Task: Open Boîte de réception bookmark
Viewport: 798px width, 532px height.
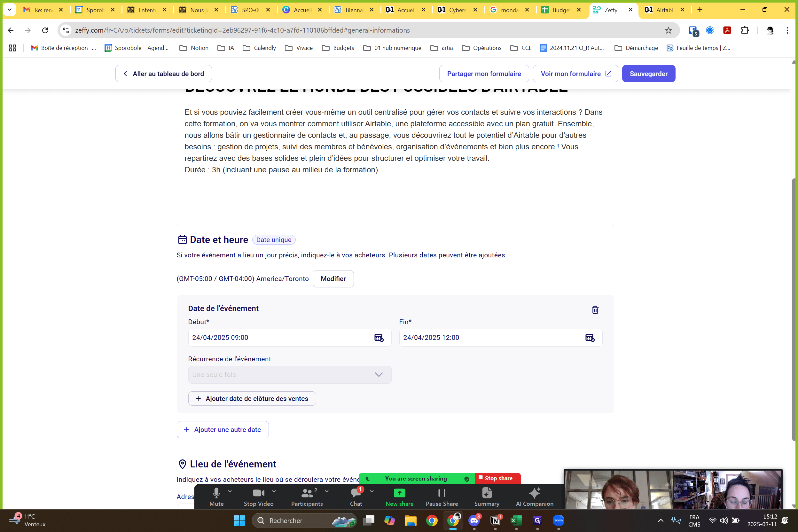Action: pyautogui.click(x=63, y=48)
